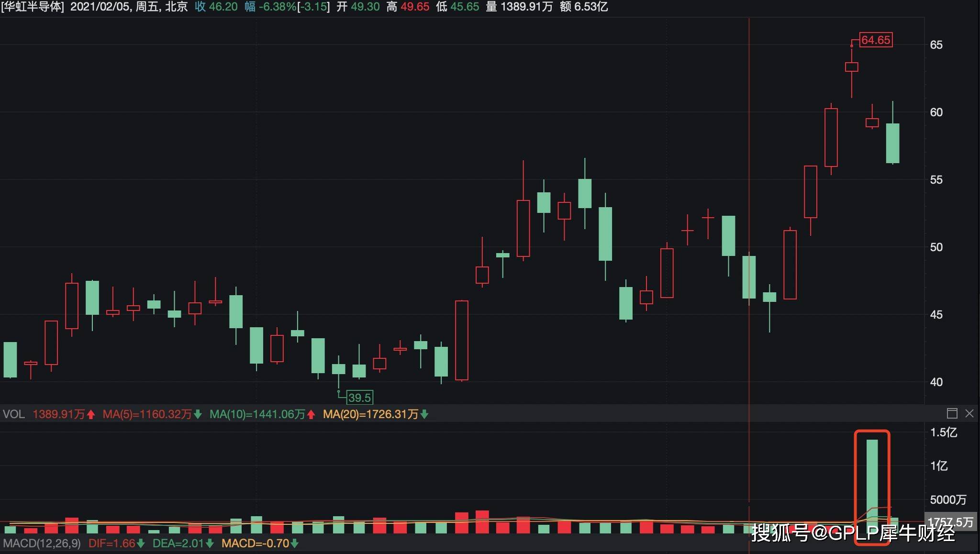Click the last green candlestick near 60

[x=892, y=143]
